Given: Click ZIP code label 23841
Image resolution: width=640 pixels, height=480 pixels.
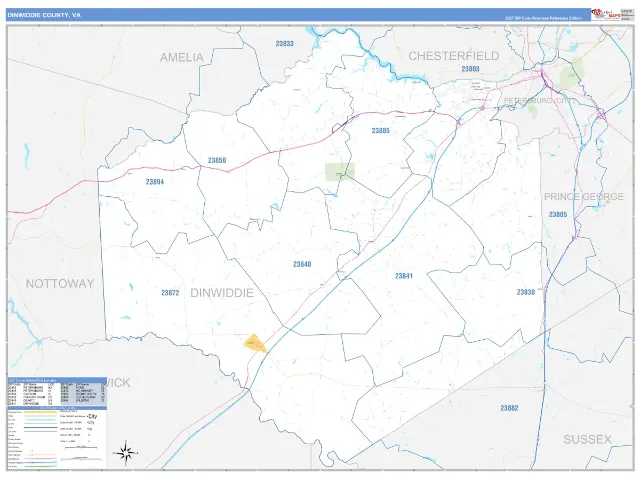Looking at the screenshot, I should point(404,276).
